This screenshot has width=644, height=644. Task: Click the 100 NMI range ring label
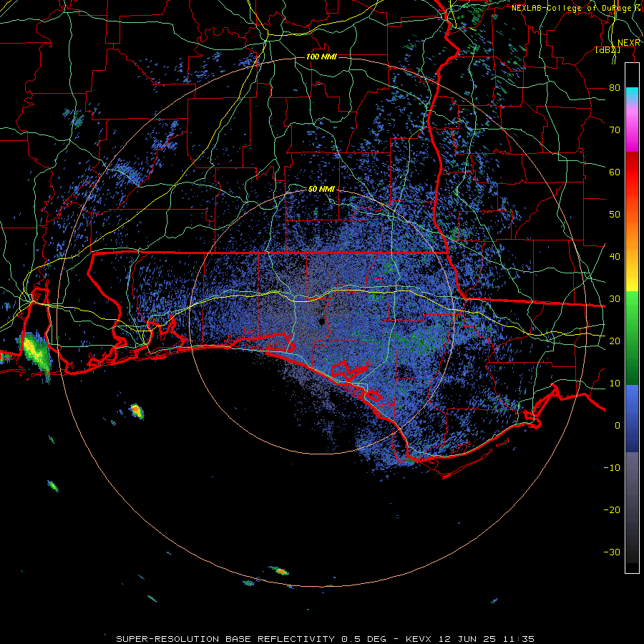[321, 57]
